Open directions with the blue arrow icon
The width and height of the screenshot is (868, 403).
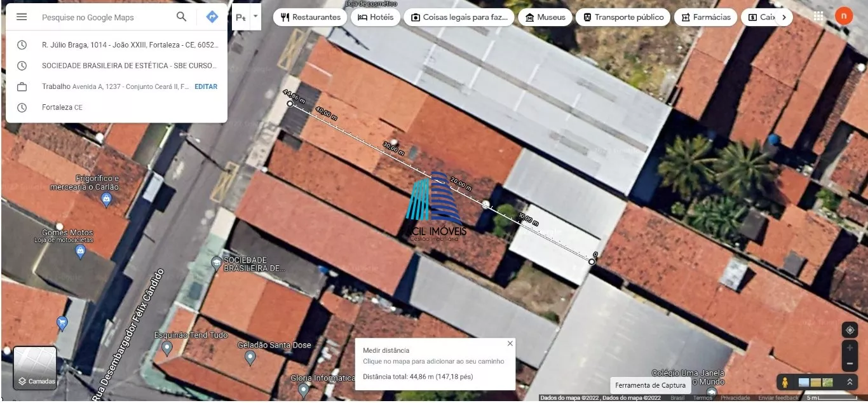coord(212,17)
